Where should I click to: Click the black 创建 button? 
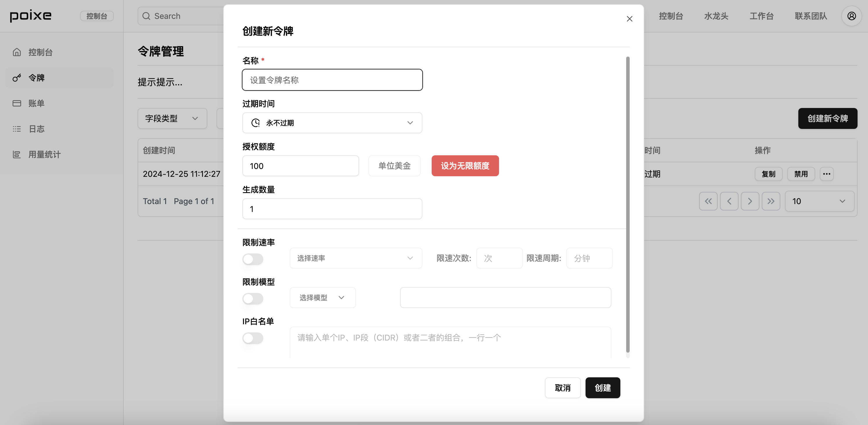[602, 388]
